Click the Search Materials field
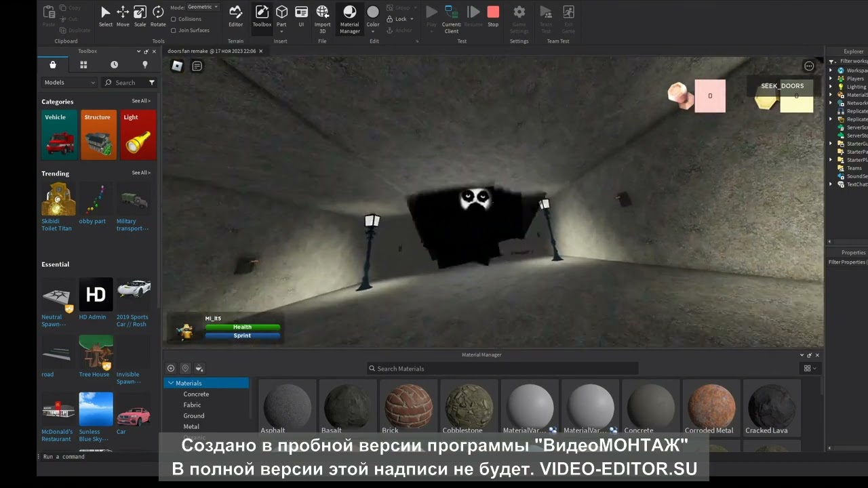The image size is (868, 488). tap(502, 368)
